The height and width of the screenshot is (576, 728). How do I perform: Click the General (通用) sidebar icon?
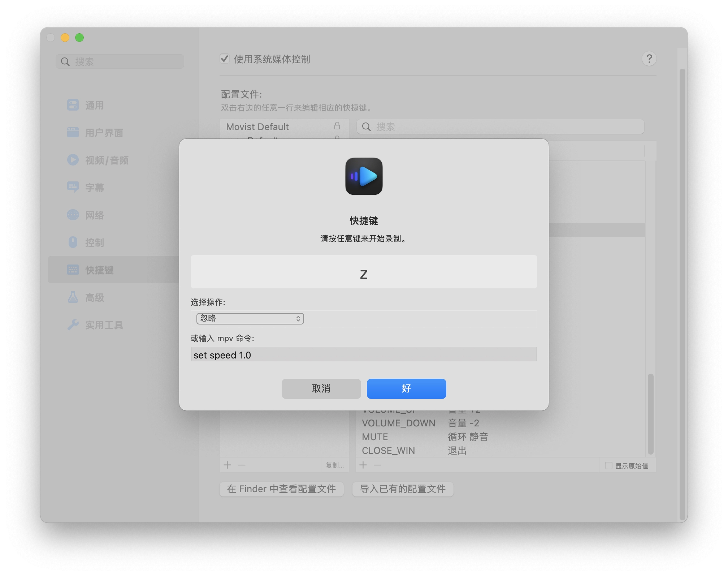coord(73,105)
